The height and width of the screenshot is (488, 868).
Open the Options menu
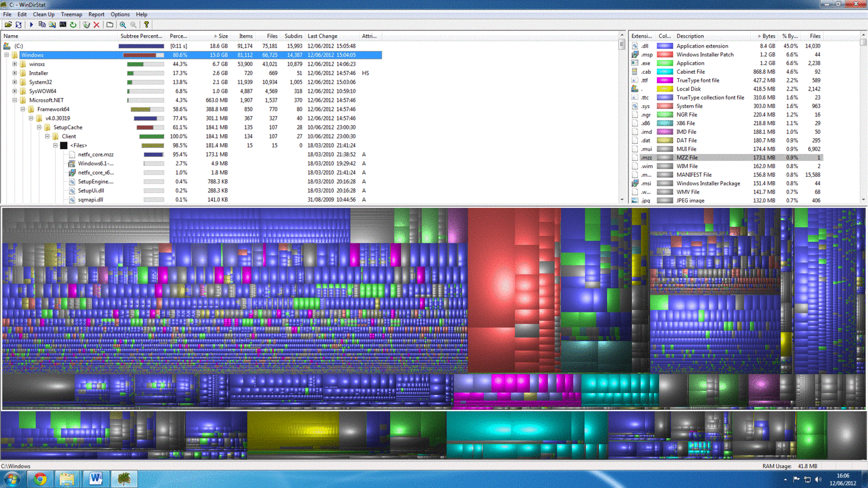coord(120,15)
